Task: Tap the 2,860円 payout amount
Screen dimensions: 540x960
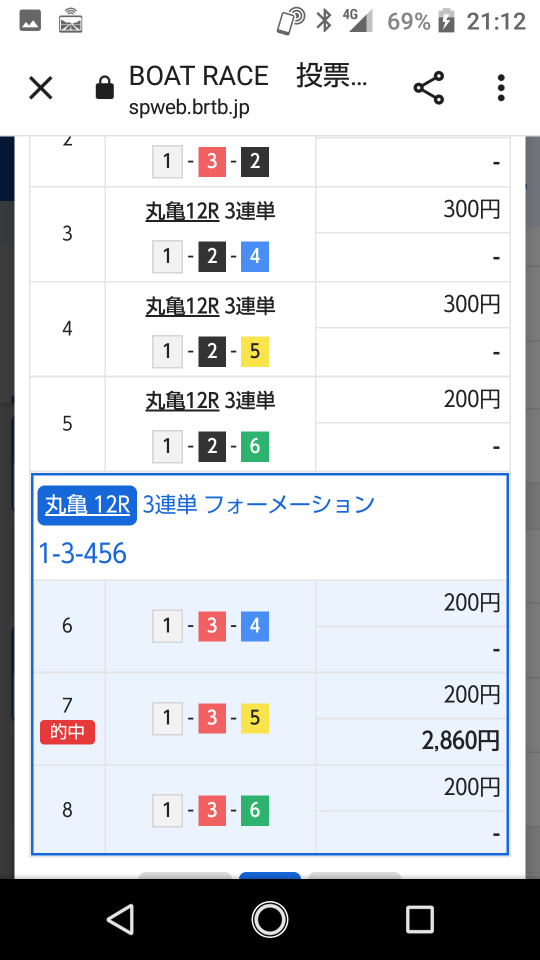Action: coord(460,741)
